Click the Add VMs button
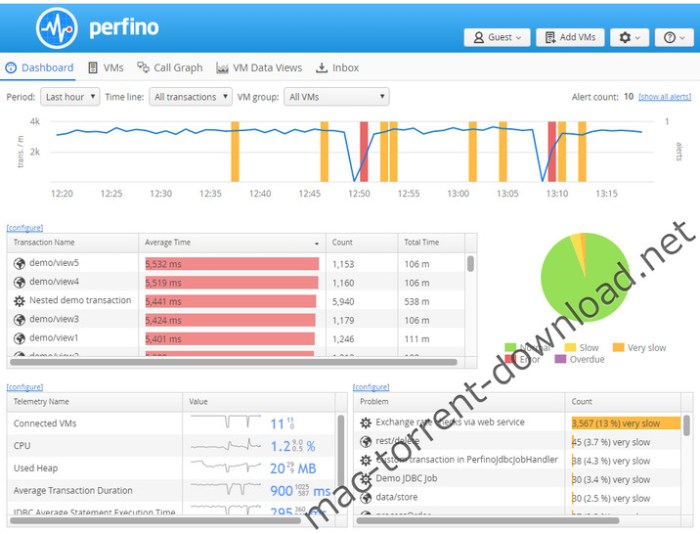700x534 pixels. click(570, 38)
